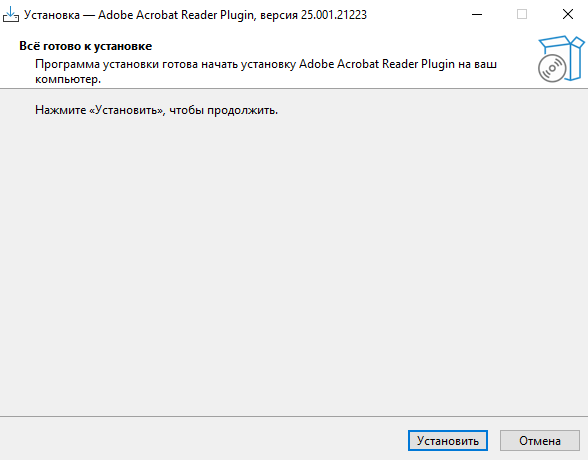Image resolution: width=588 pixels, height=460 pixels.
Task: Click the setup box and disc icon
Action: 561,58
